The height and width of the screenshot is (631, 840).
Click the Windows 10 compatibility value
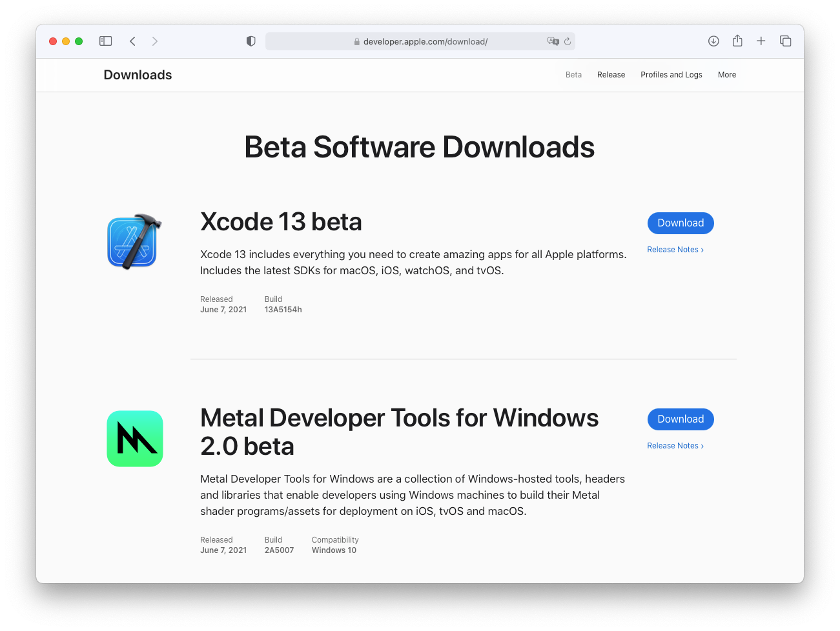(x=334, y=550)
